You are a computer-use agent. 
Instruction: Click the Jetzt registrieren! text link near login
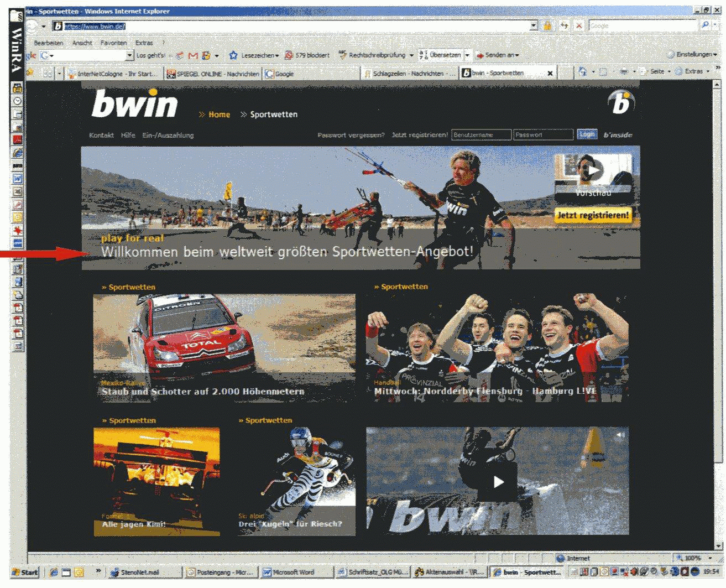[x=420, y=135]
